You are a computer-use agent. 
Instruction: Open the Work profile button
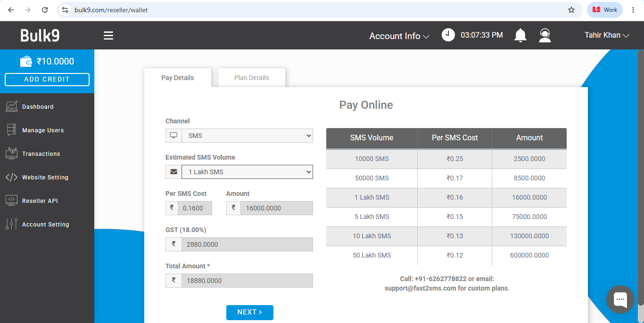point(605,10)
